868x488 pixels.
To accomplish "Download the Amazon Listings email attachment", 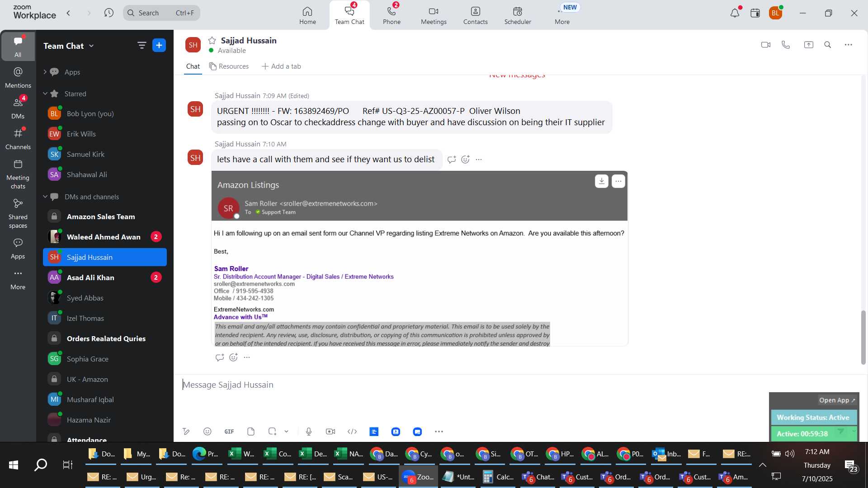I will (x=601, y=181).
